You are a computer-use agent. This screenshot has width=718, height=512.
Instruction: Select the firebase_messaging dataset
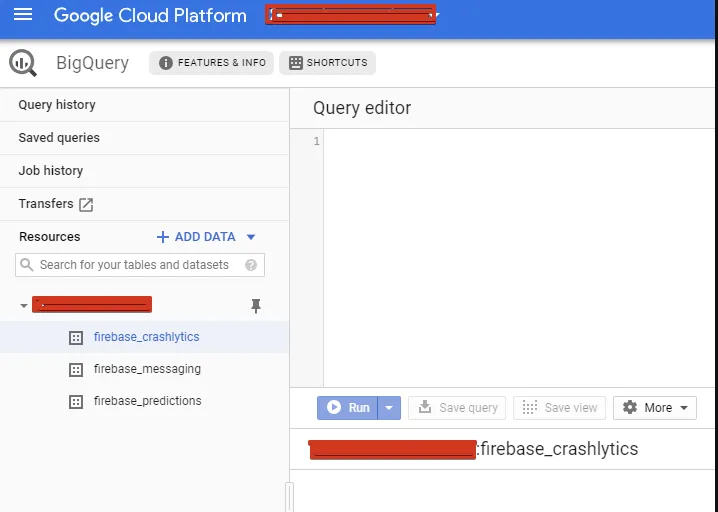(x=147, y=369)
